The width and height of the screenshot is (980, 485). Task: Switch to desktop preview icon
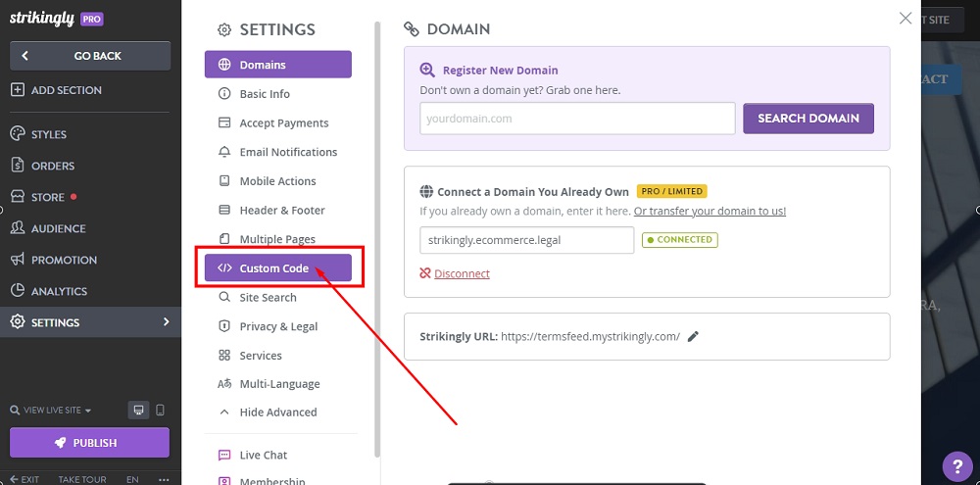pyautogui.click(x=139, y=410)
